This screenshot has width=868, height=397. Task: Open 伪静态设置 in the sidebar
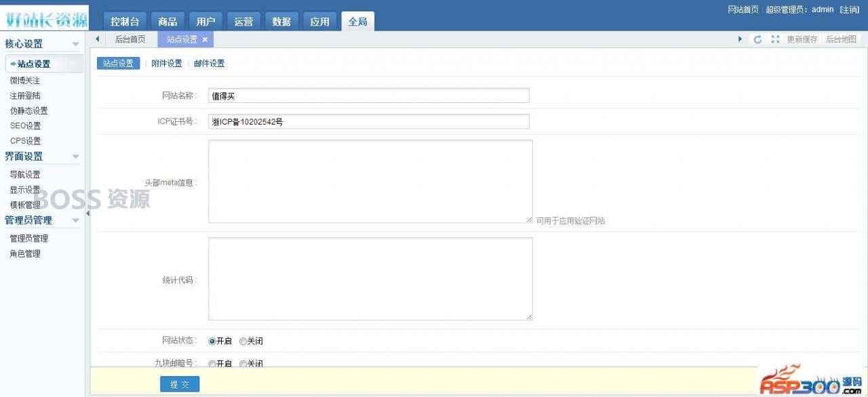point(28,110)
